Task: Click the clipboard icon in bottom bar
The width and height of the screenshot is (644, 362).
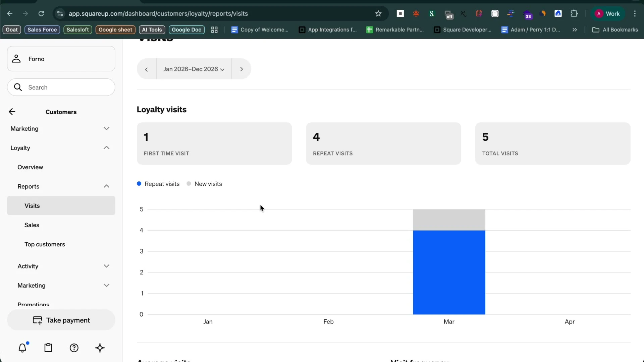Action: pos(48,348)
